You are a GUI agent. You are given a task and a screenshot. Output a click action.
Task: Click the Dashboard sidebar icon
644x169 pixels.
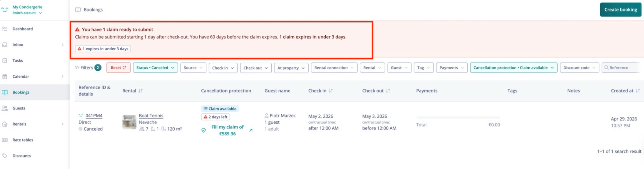coord(5,29)
